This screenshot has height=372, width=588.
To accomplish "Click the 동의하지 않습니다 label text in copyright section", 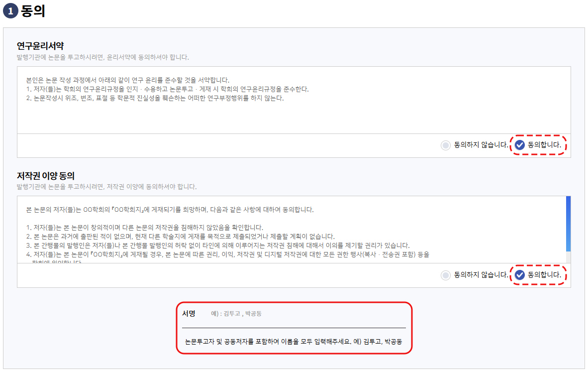I will pos(481,275).
